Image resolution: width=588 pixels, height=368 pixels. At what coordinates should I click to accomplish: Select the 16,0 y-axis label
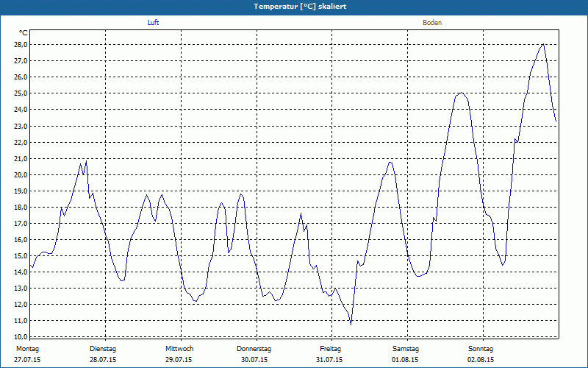[x=21, y=240]
